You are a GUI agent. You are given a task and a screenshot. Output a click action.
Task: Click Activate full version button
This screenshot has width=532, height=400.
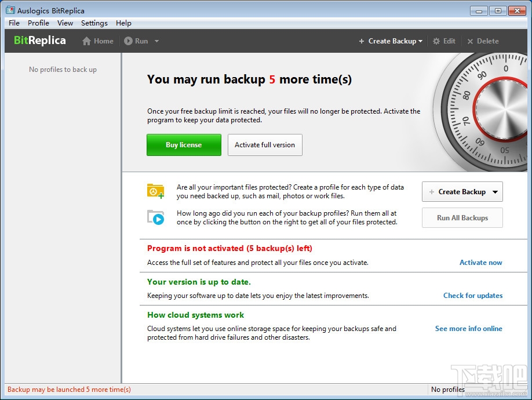265,145
